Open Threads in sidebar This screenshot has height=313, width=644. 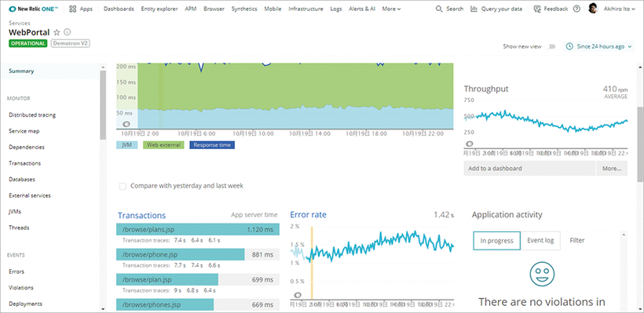[x=20, y=227]
